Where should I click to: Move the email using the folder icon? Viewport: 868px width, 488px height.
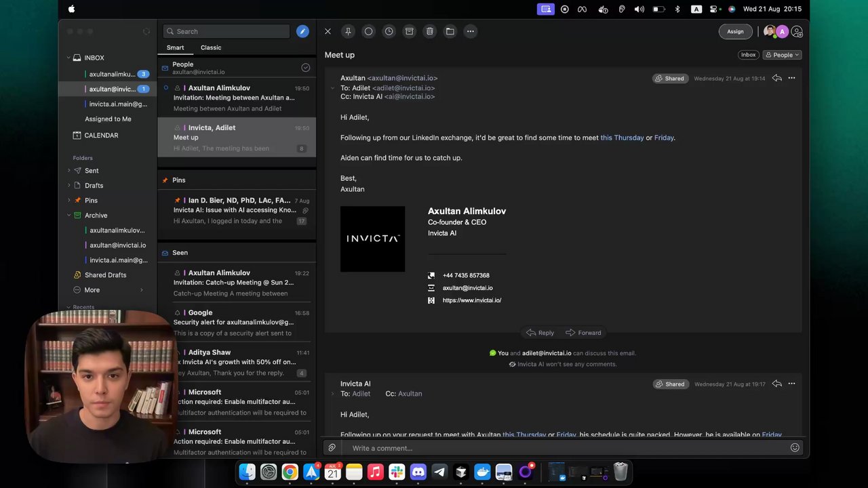pos(450,31)
